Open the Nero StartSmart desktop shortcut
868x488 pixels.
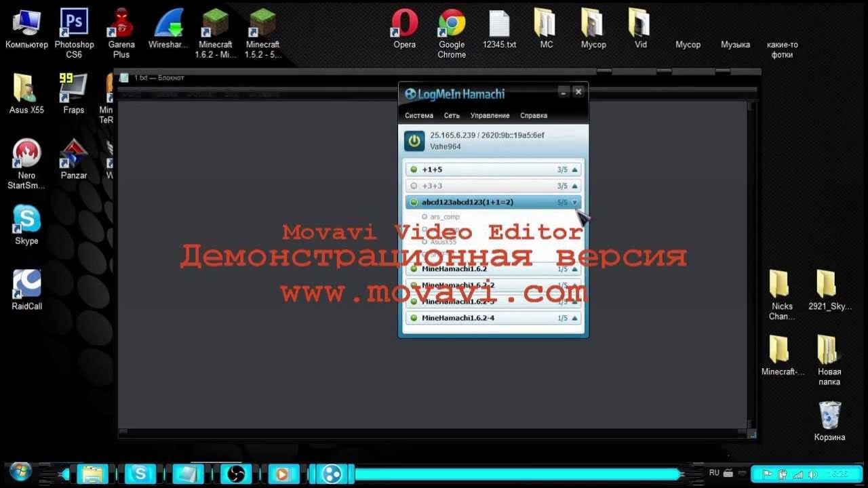coord(27,164)
